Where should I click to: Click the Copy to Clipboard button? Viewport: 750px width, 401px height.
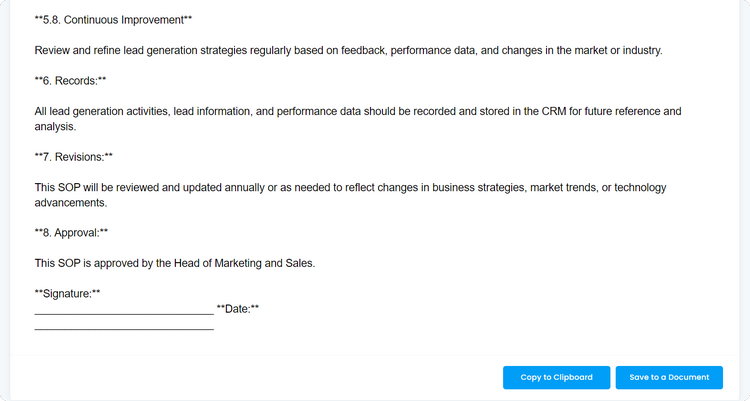(x=556, y=378)
